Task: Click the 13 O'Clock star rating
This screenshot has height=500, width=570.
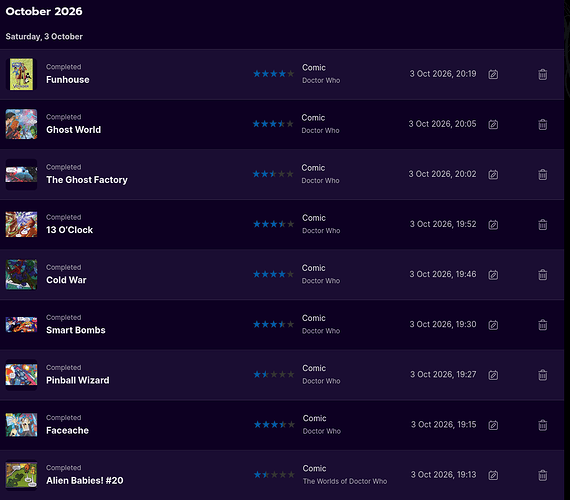Action: (273, 224)
